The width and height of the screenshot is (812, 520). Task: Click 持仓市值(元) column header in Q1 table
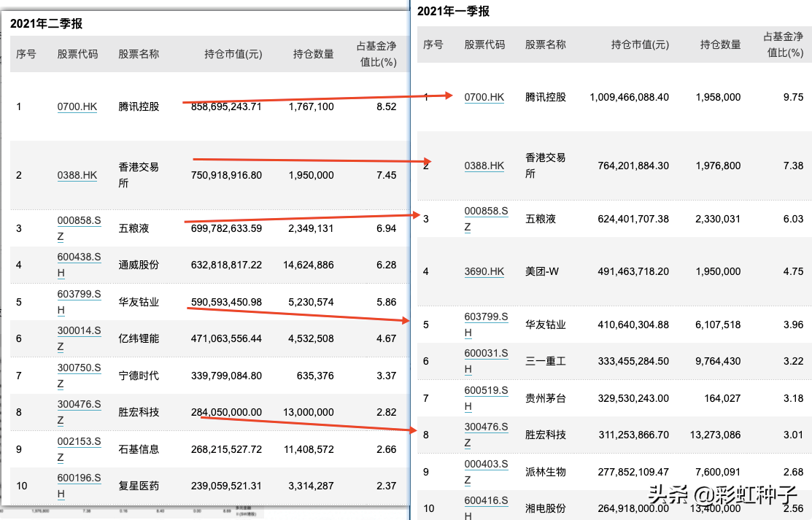tap(640, 44)
